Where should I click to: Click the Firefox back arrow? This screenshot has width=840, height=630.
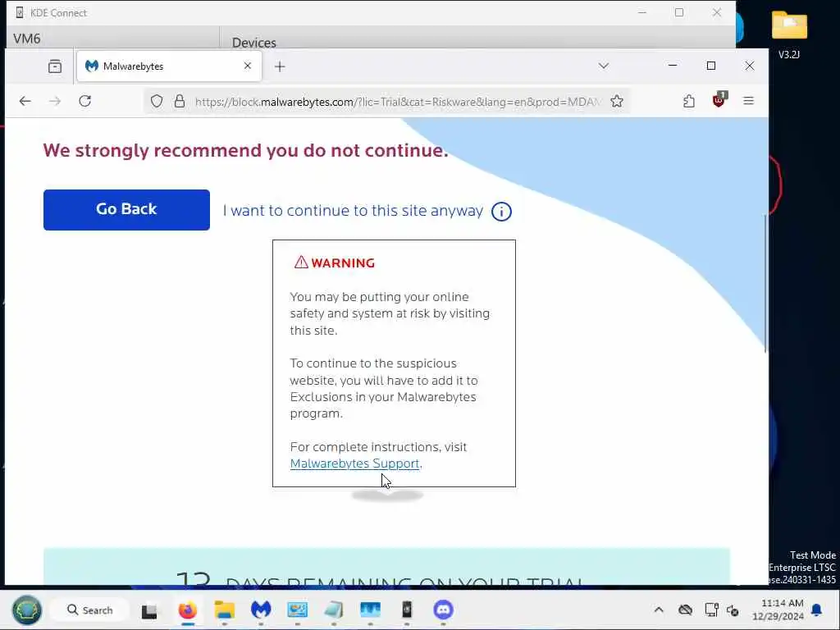[25, 101]
